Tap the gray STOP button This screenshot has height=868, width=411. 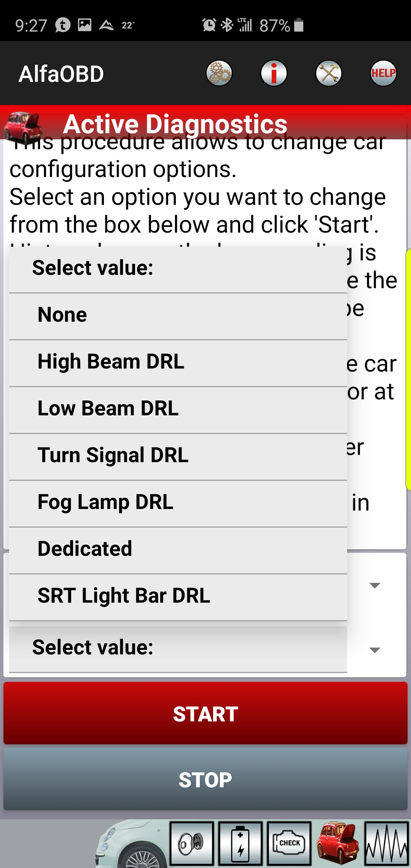(205, 779)
